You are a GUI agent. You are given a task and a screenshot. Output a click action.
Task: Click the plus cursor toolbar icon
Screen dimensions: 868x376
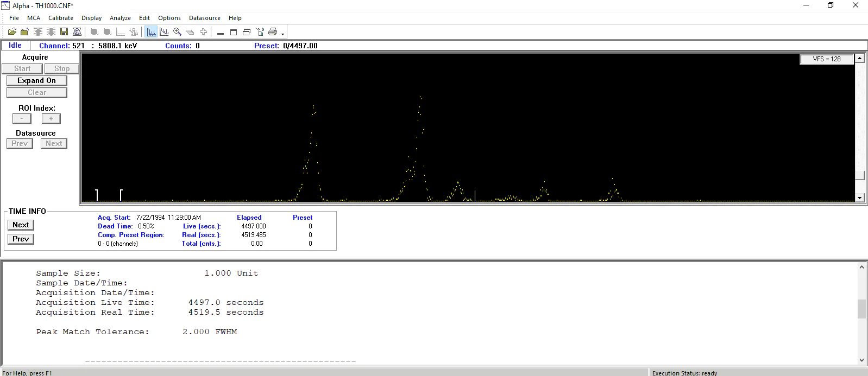203,32
